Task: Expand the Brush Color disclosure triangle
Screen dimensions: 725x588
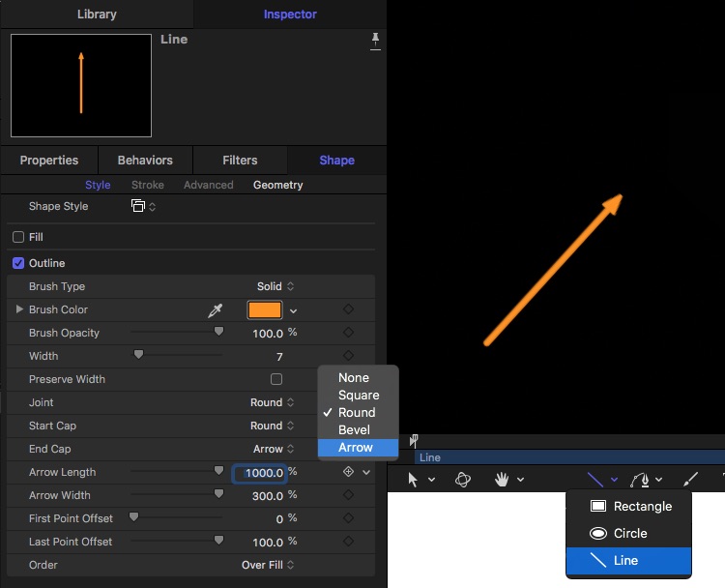Action: (x=19, y=309)
